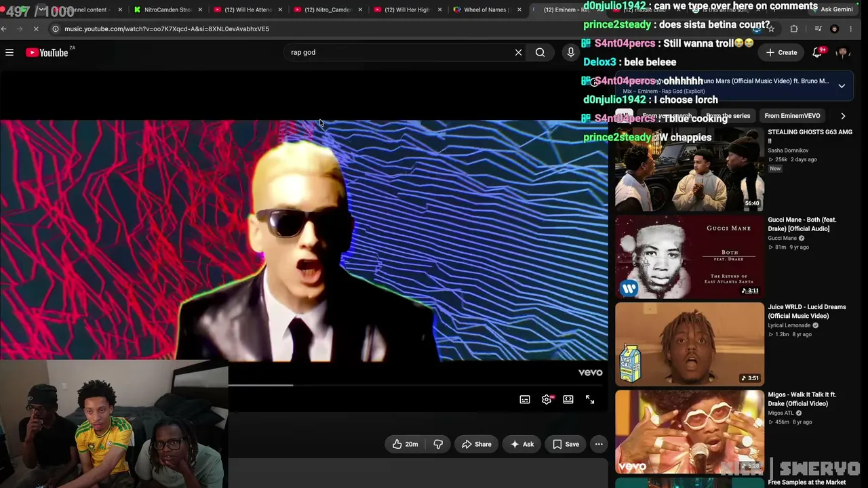Toggle subtitles on the video player
This screenshot has height=488, width=868.
(x=525, y=400)
